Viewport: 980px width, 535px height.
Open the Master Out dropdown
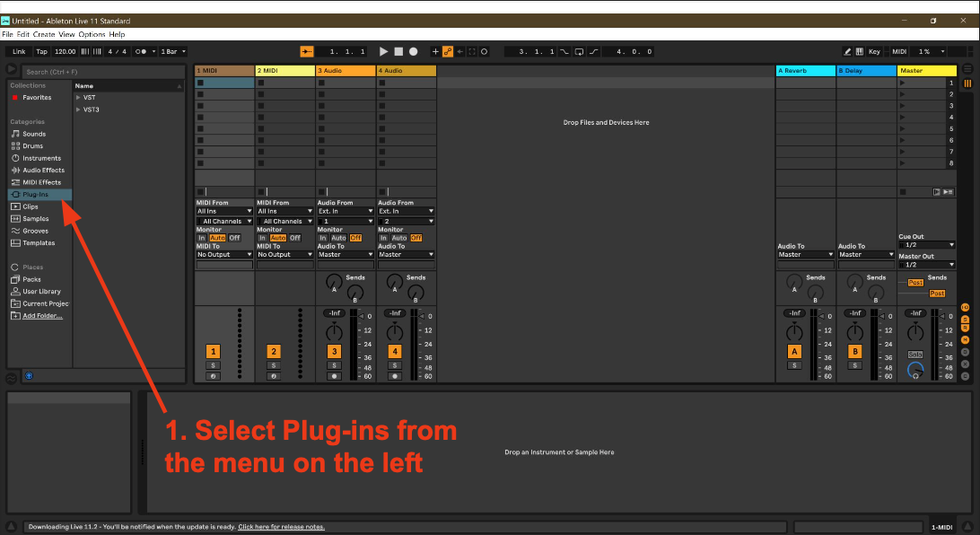tap(927, 265)
